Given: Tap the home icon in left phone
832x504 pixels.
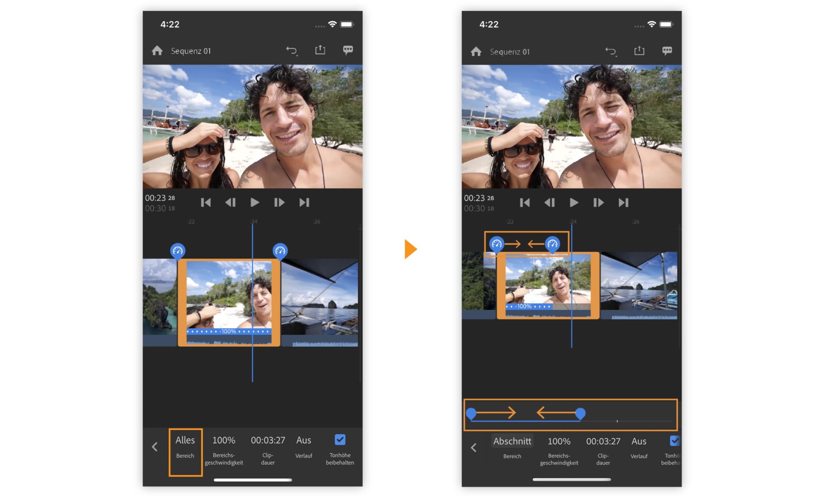Looking at the screenshot, I should click(x=157, y=51).
